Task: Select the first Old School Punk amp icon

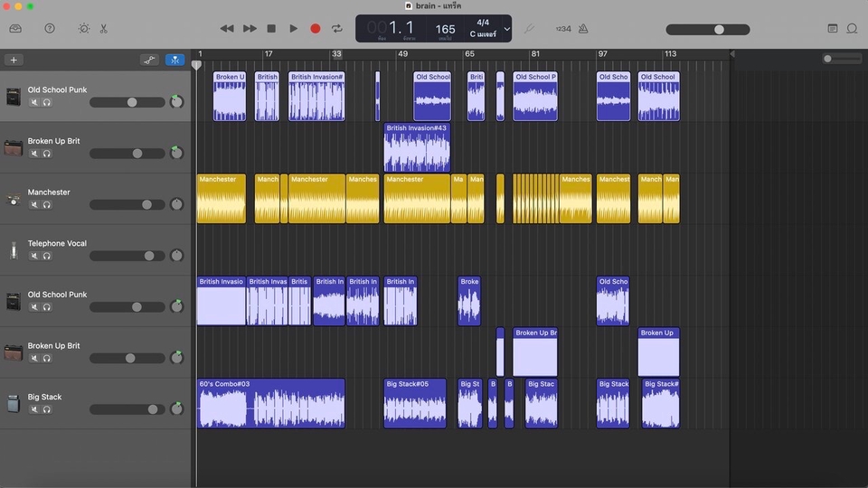Action: coord(14,97)
